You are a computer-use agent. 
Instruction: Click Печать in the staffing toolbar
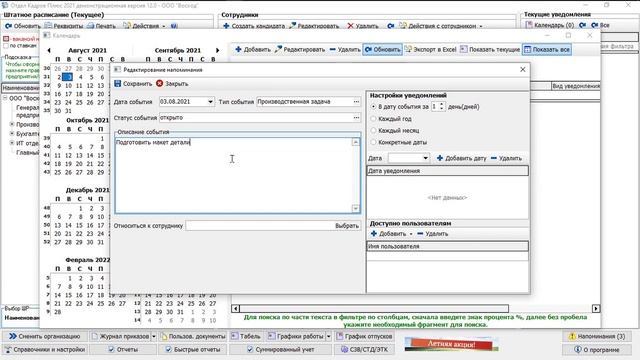(x=101, y=26)
